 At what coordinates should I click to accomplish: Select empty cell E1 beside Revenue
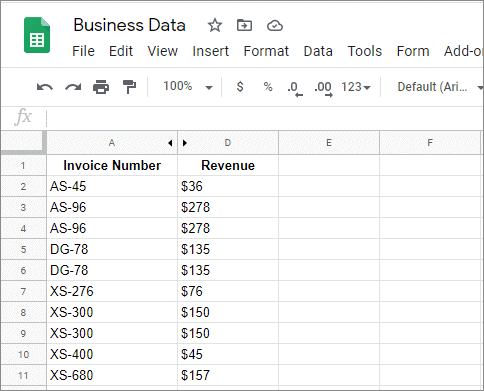(329, 165)
